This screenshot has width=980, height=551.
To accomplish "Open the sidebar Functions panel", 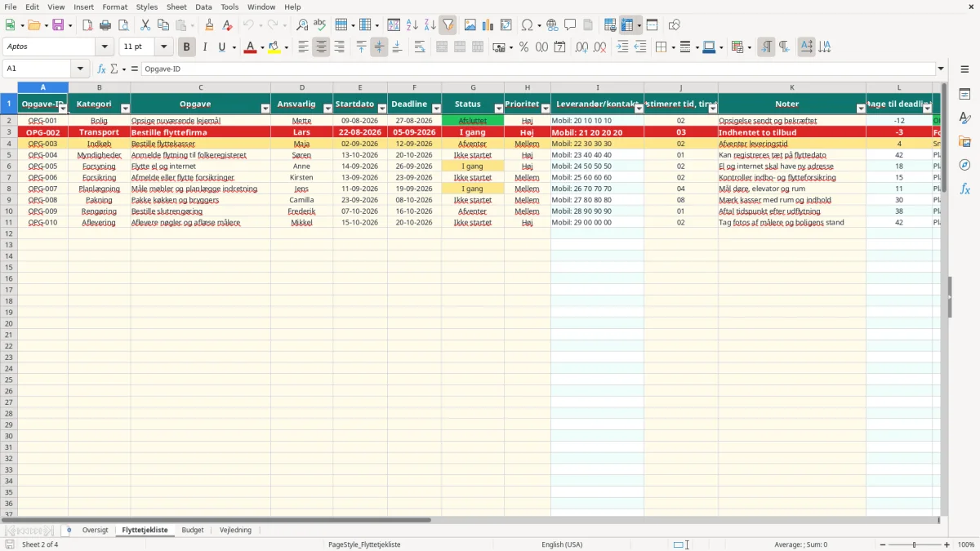I will click(x=964, y=189).
